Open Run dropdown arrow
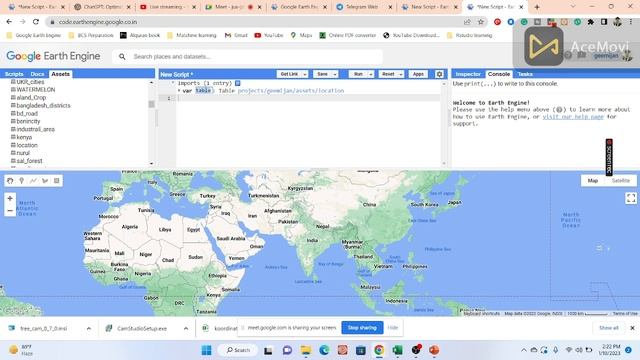The image size is (640, 360). click(x=371, y=74)
